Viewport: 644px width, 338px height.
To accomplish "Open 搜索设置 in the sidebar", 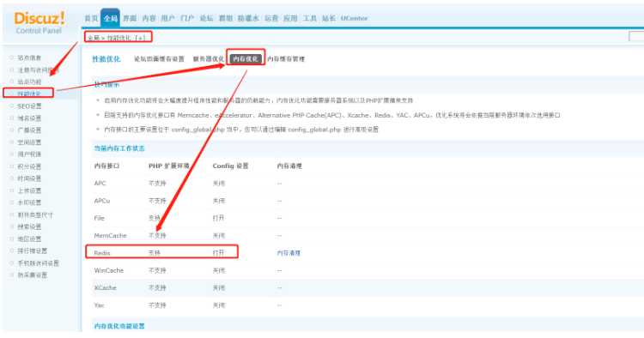I will click(x=29, y=226).
